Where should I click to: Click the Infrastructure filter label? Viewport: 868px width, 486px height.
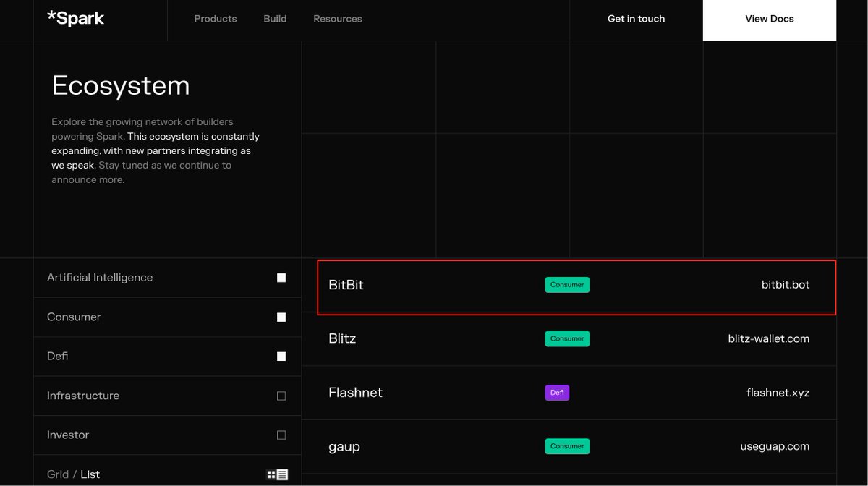click(83, 396)
